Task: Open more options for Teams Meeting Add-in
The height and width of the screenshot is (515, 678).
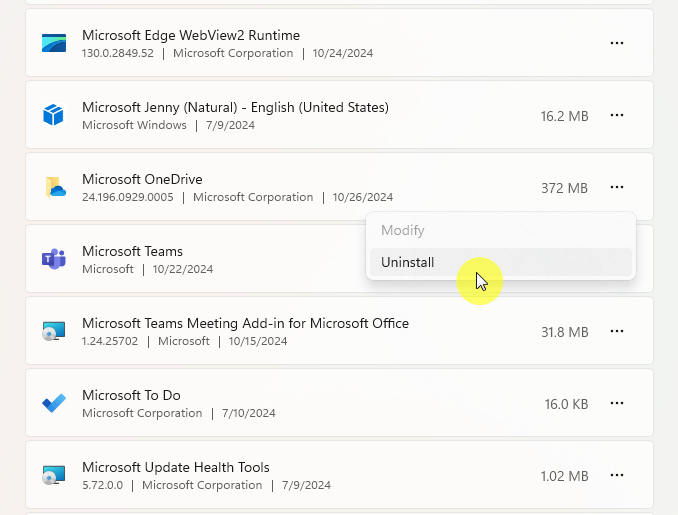Action: point(617,331)
